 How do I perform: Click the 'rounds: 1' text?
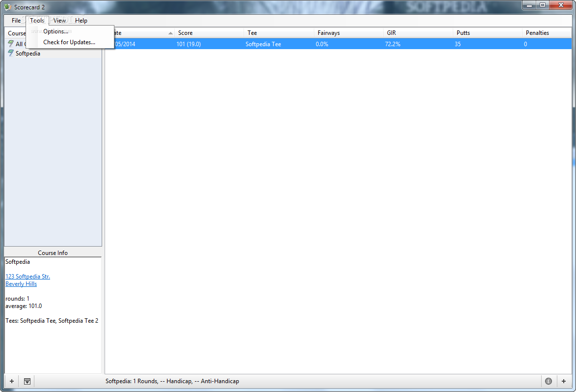tap(17, 299)
